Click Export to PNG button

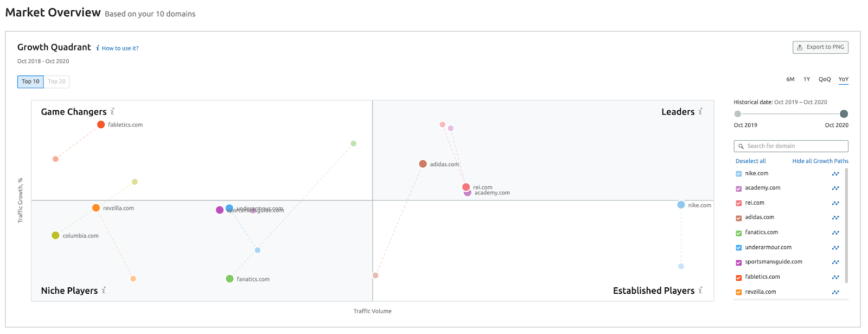coord(820,47)
